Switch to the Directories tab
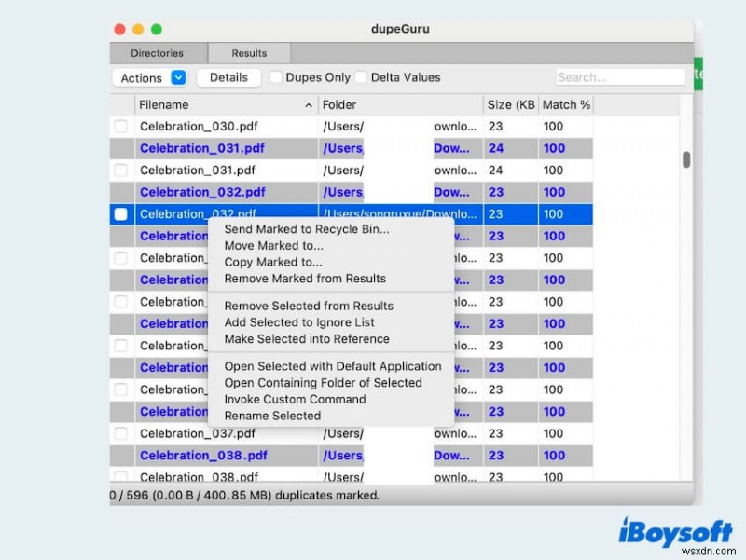 coord(157,53)
